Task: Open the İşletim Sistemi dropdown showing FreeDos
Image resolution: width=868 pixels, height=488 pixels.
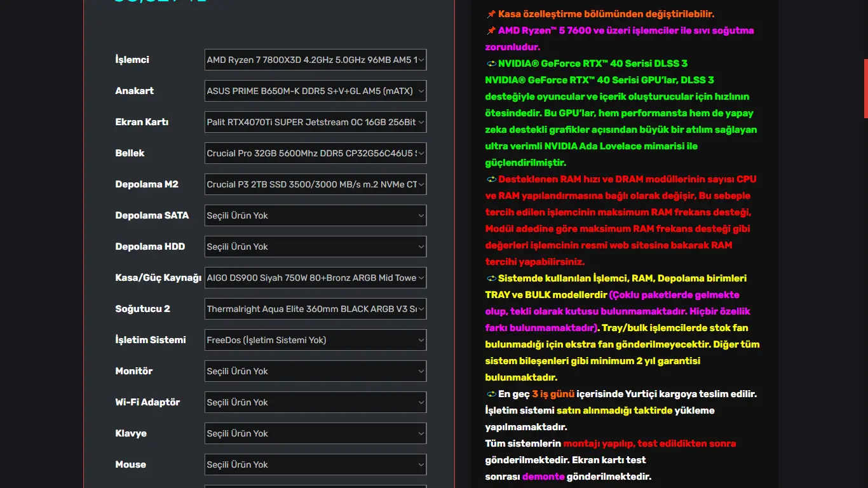Action: 315,340
